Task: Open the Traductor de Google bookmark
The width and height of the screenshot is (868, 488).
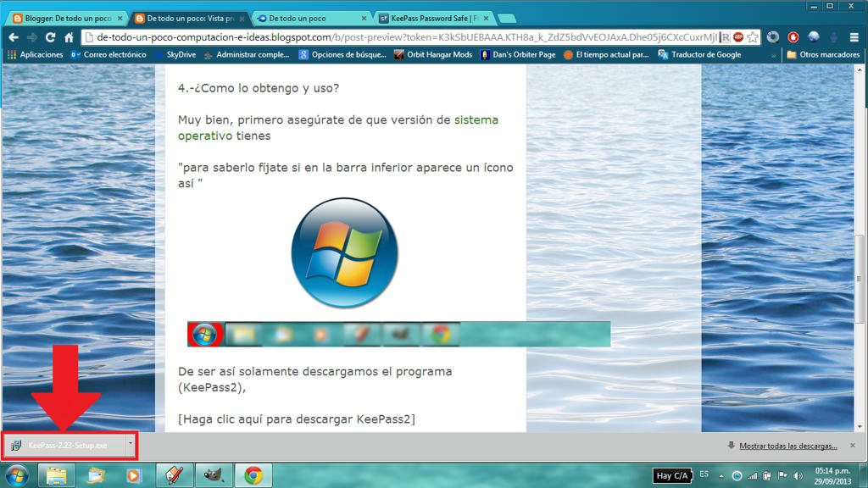Action: coord(699,55)
